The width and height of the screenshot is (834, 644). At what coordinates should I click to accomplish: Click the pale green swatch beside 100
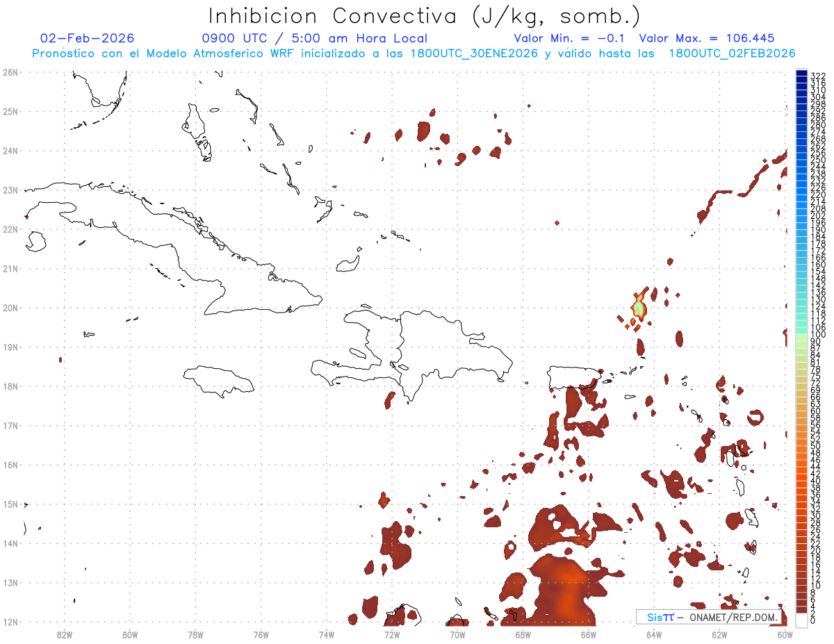tap(801, 338)
